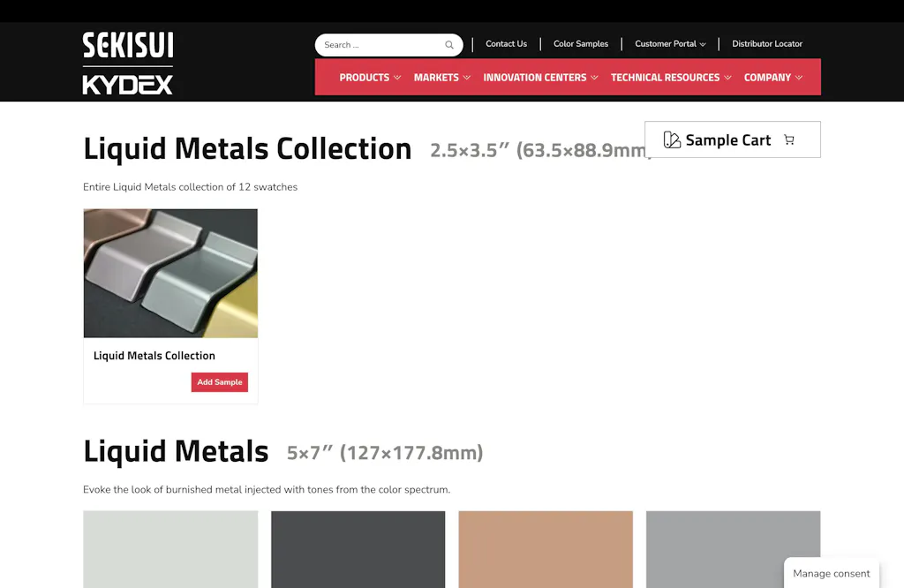Select the copper tan color swatch

(546, 549)
